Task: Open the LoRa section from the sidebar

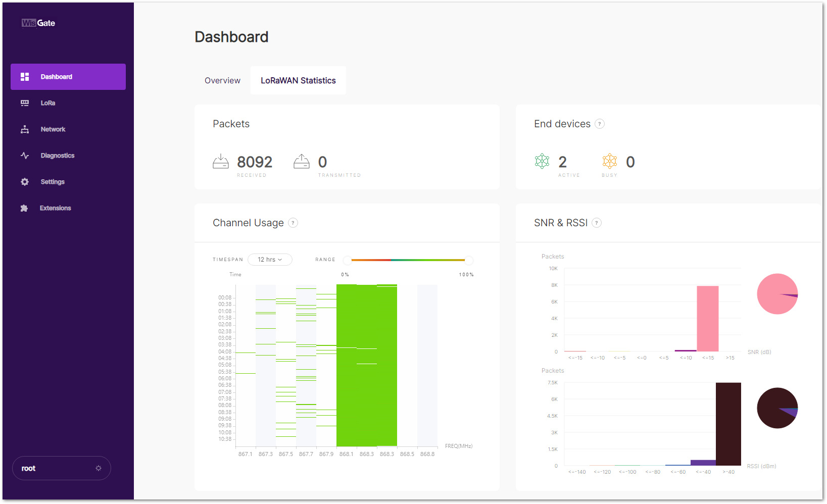Action: tap(25, 103)
